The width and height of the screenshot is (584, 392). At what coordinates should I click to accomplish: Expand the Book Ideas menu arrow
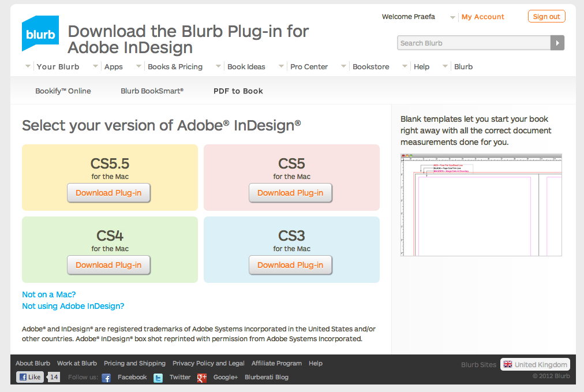click(x=219, y=66)
